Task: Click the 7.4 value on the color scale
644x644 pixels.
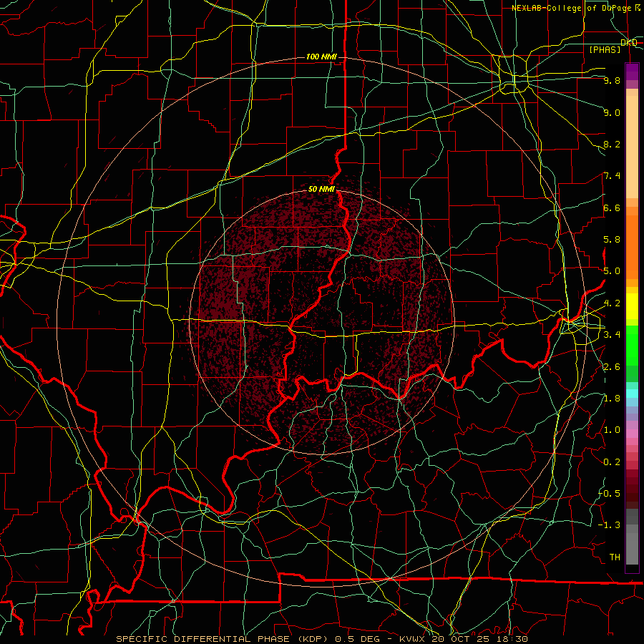Action: (x=612, y=176)
